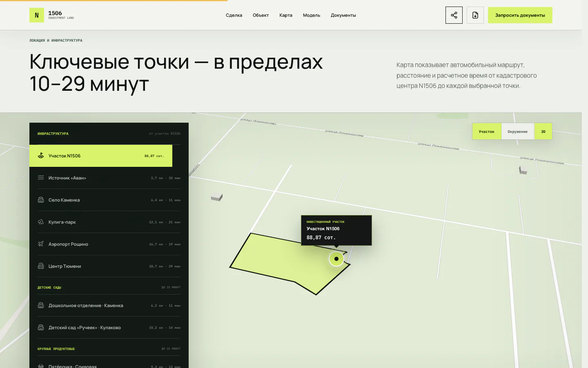Image resolution: width=588 pixels, height=368 pixels.
Task: Switch map to Участок view
Action: point(487,131)
